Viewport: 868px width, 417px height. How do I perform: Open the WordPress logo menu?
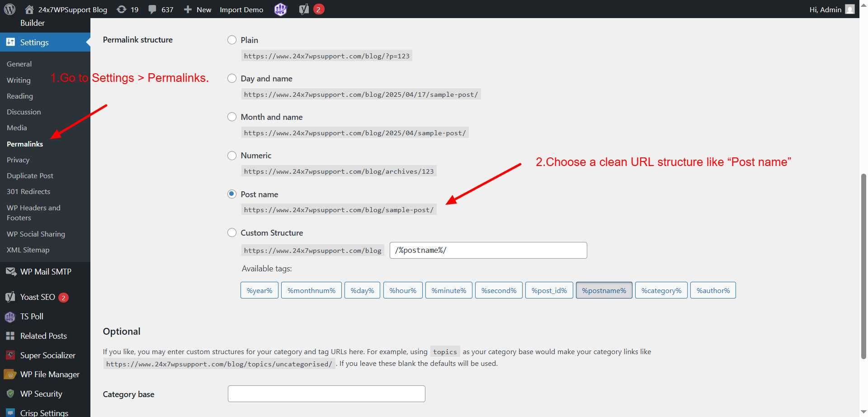click(x=9, y=9)
